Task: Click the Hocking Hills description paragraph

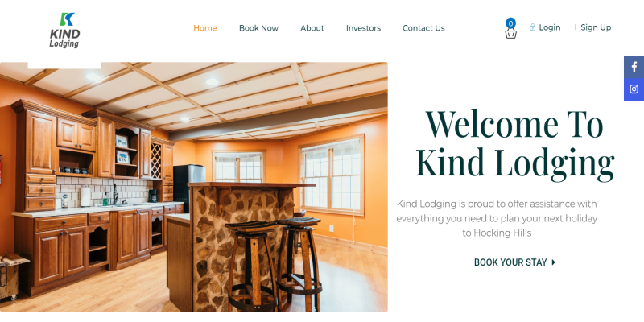Action: [497, 218]
